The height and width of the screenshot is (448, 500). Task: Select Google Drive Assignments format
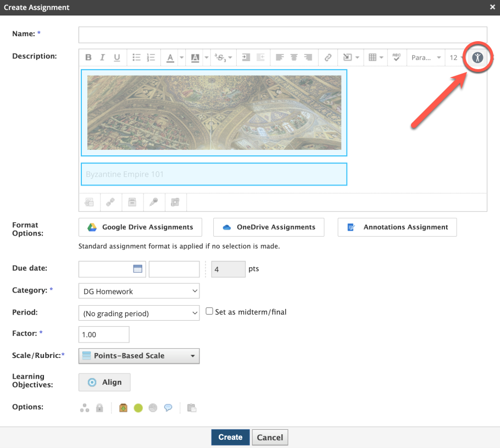click(x=140, y=227)
